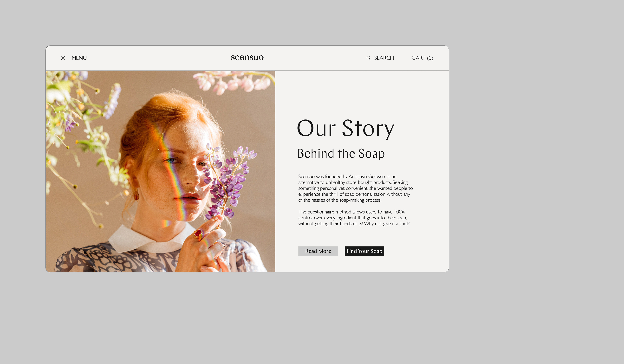Open the MENU label in header
Screen dimensions: 624x364
click(x=79, y=58)
